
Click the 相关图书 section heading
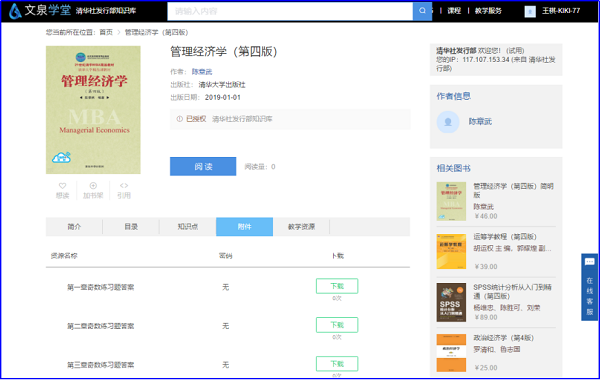tap(453, 168)
